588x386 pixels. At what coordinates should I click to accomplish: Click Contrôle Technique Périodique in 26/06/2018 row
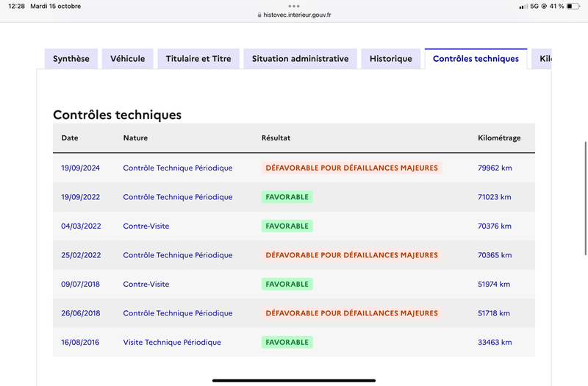pyautogui.click(x=178, y=313)
